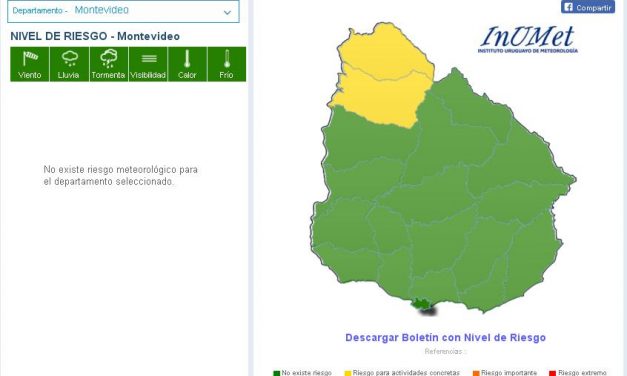Viewport: 627px width, 376px height.
Task: Click the 'Riesgo para actividades concretas' legend text
Action: click(406, 373)
